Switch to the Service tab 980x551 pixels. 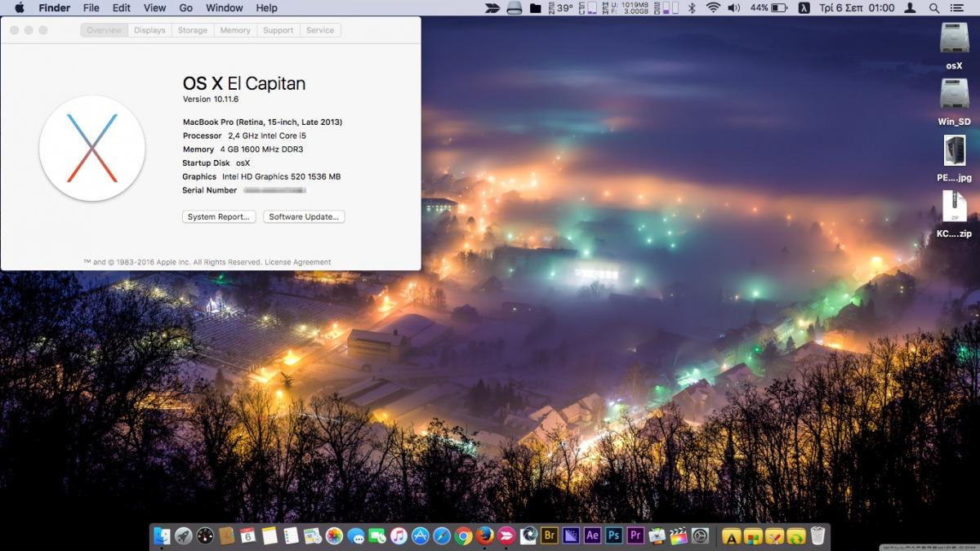(x=320, y=30)
